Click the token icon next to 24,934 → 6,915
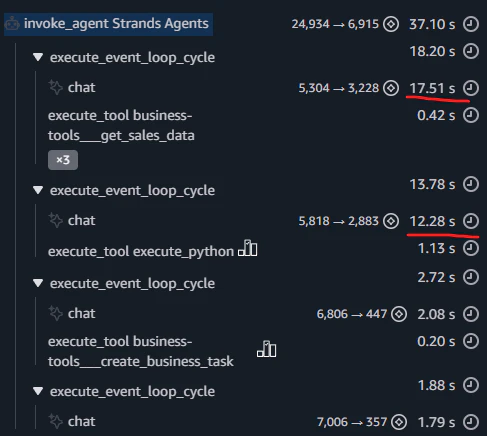Screen dimensions: 487x436 [x=391, y=24]
